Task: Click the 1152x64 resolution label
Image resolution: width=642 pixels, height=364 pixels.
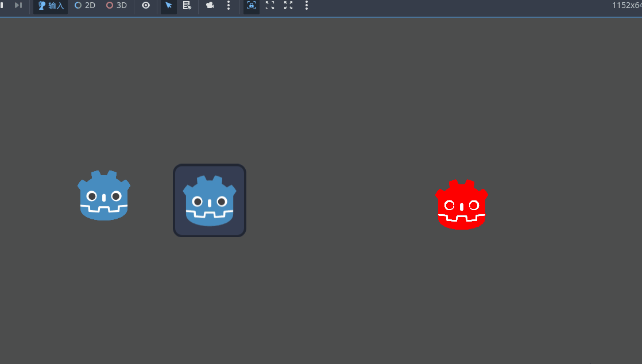Action: pyautogui.click(x=627, y=5)
